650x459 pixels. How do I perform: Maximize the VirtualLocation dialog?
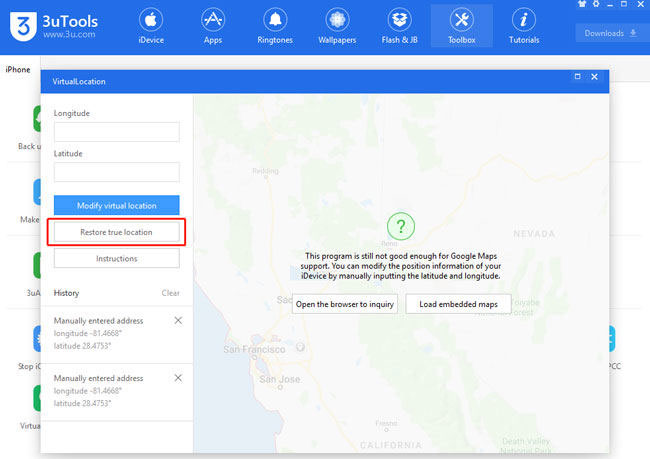pyautogui.click(x=577, y=77)
